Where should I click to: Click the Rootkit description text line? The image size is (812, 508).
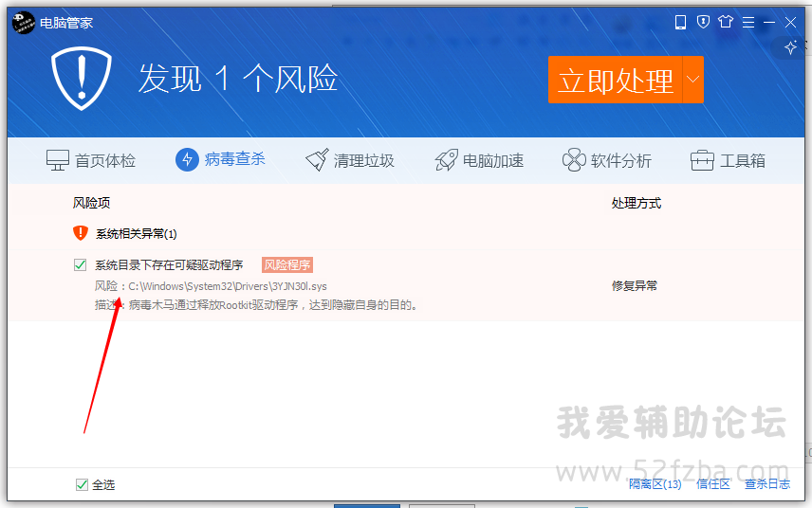point(256,304)
